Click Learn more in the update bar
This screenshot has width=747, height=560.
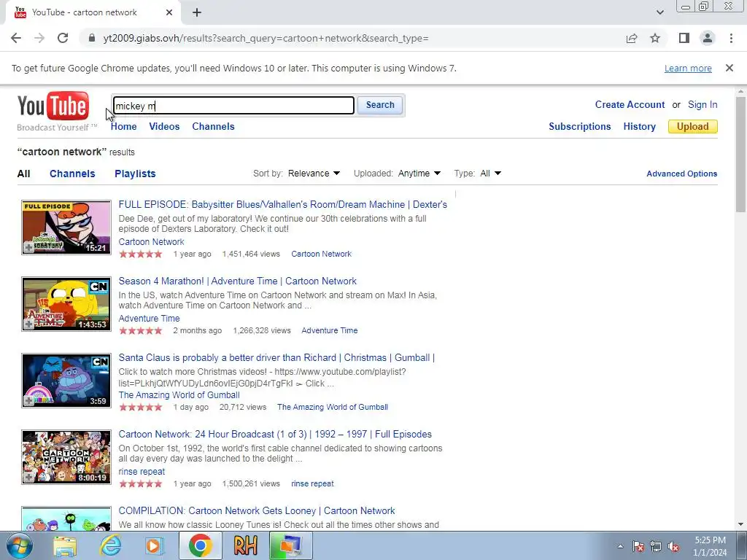pyautogui.click(x=688, y=68)
